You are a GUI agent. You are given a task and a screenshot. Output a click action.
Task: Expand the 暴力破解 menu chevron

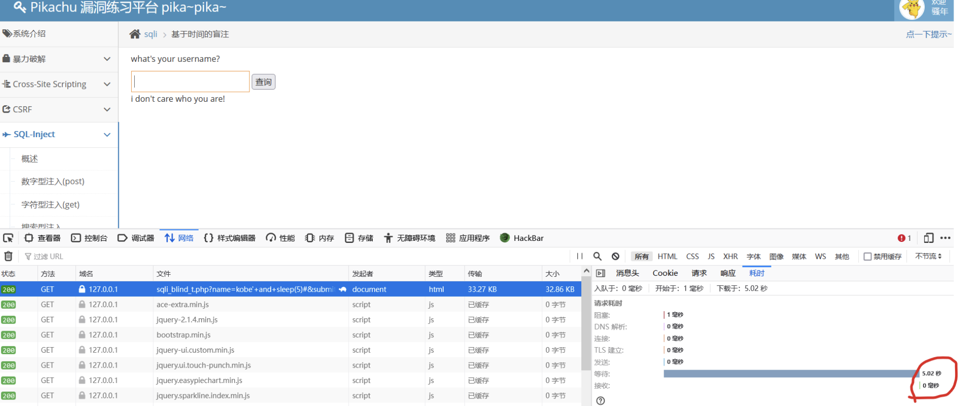[107, 59]
